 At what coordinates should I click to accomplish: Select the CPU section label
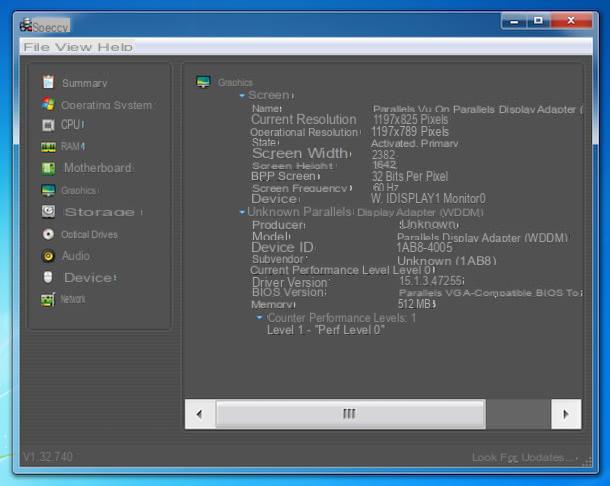click(x=71, y=125)
